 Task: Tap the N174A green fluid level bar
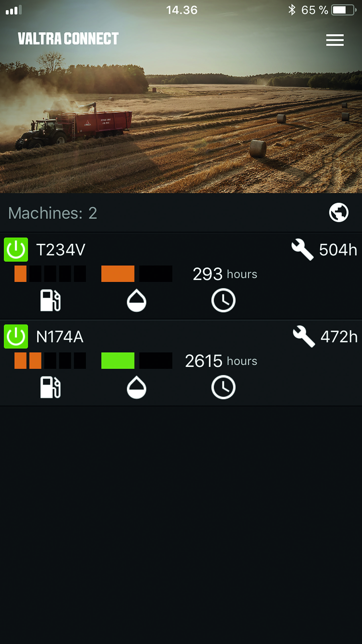[118, 360]
